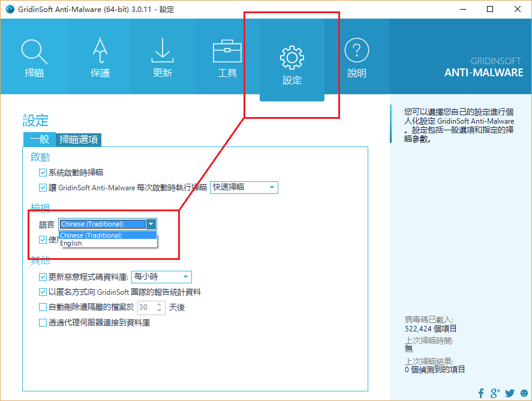The height and width of the screenshot is (401, 532).
Task: Enable 自動刪除遭隔離的檔案 checkbox
Action: pyautogui.click(x=43, y=307)
